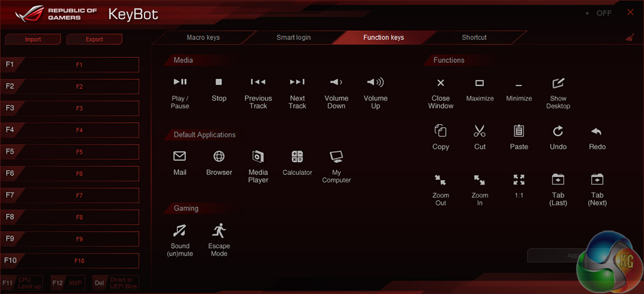Open the Shortcut tab
The height and width of the screenshot is (294, 644).
tap(474, 37)
